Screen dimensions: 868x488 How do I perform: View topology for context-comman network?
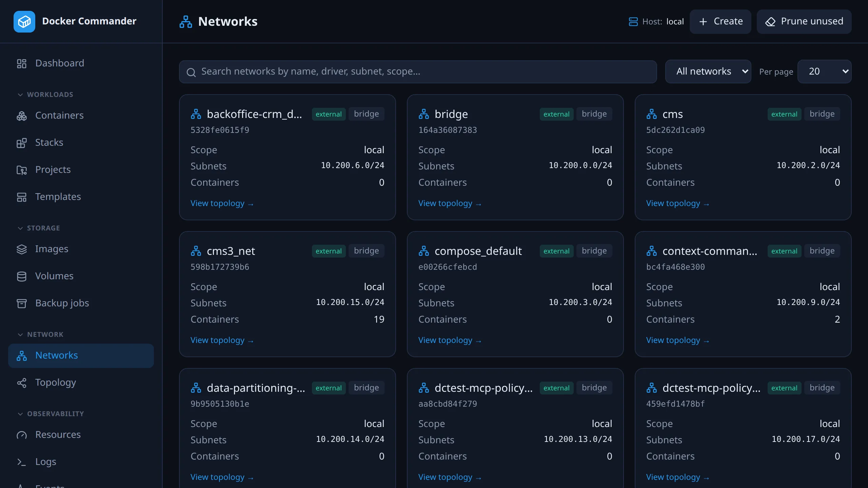tap(677, 340)
